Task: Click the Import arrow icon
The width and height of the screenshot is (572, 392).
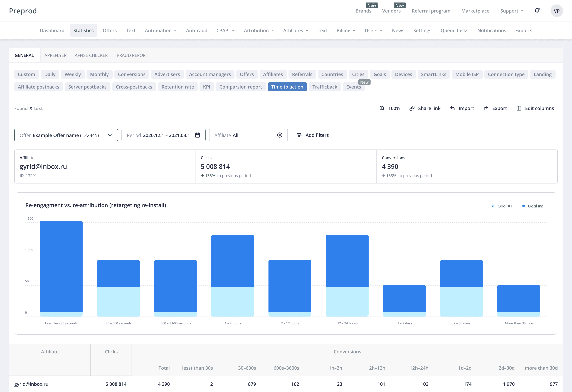Action: [452, 108]
